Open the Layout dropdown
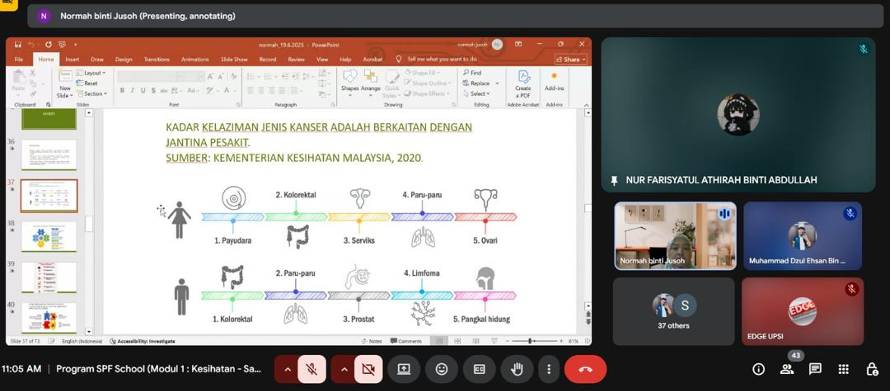 pos(91,73)
